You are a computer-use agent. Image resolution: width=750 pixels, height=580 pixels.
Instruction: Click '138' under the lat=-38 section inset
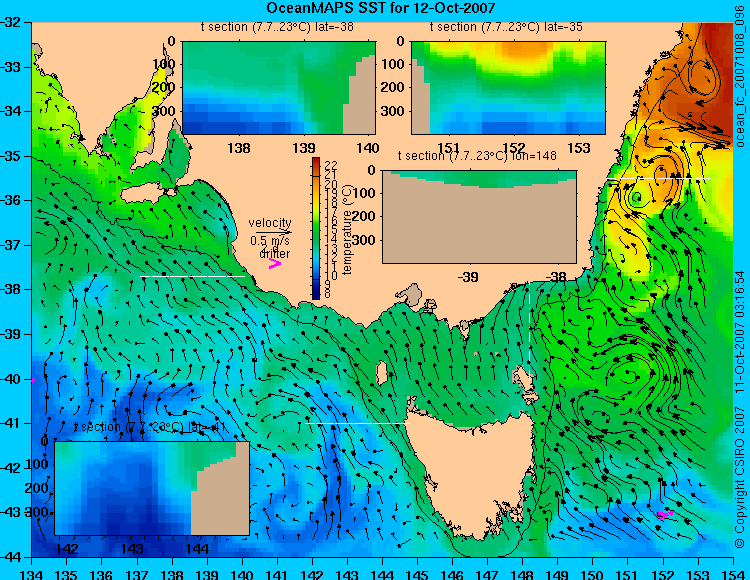[x=239, y=148]
